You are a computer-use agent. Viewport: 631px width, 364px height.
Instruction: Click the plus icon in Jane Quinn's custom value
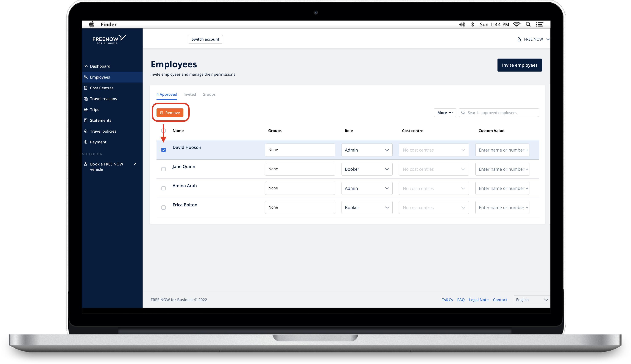pos(527,169)
